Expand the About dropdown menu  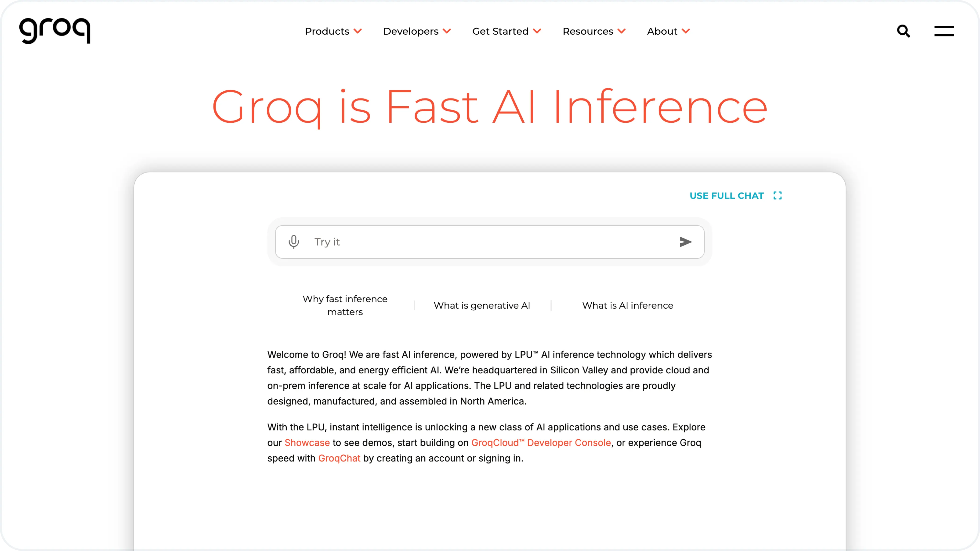coord(668,31)
